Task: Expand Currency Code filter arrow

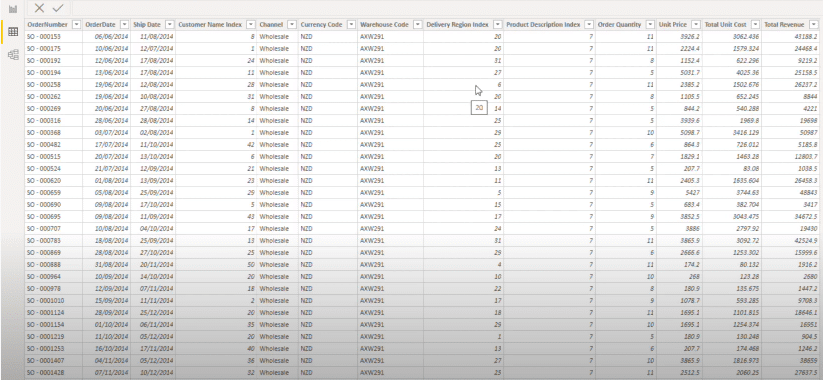Action: 351,25
